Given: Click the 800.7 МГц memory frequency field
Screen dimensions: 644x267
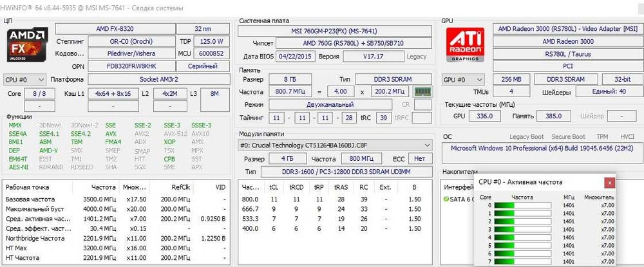Looking at the screenshot, I should [x=290, y=91].
